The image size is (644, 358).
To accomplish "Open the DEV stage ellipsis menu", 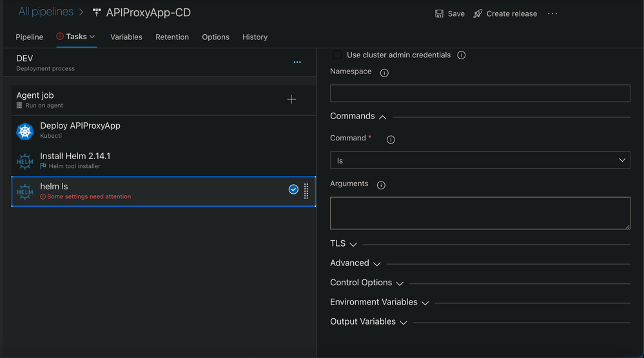I will click(297, 62).
